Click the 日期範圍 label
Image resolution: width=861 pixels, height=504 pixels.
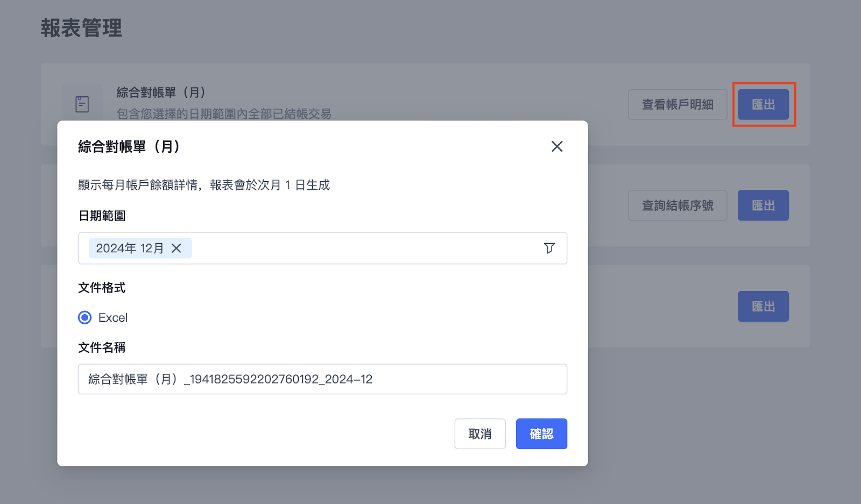click(102, 216)
